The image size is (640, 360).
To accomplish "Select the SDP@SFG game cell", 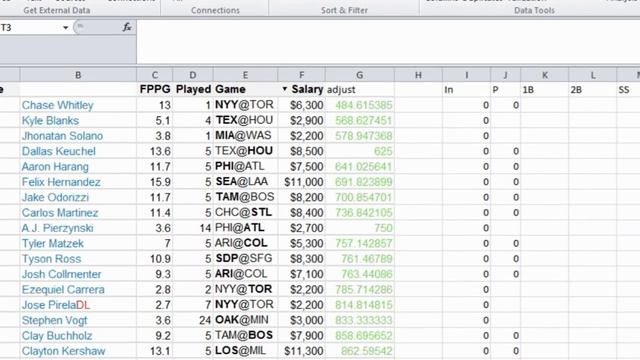I will click(x=245, y=259).
